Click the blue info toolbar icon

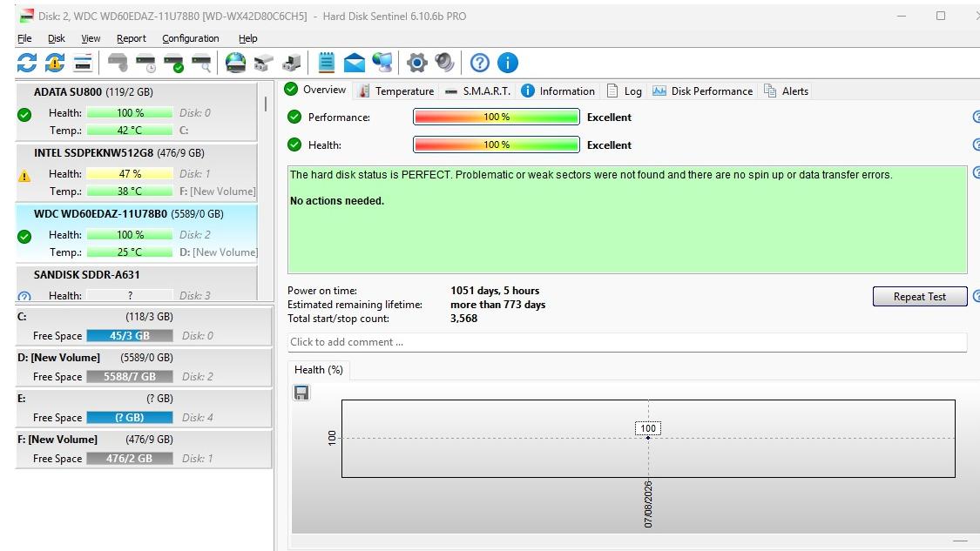(x=508, y=63)
